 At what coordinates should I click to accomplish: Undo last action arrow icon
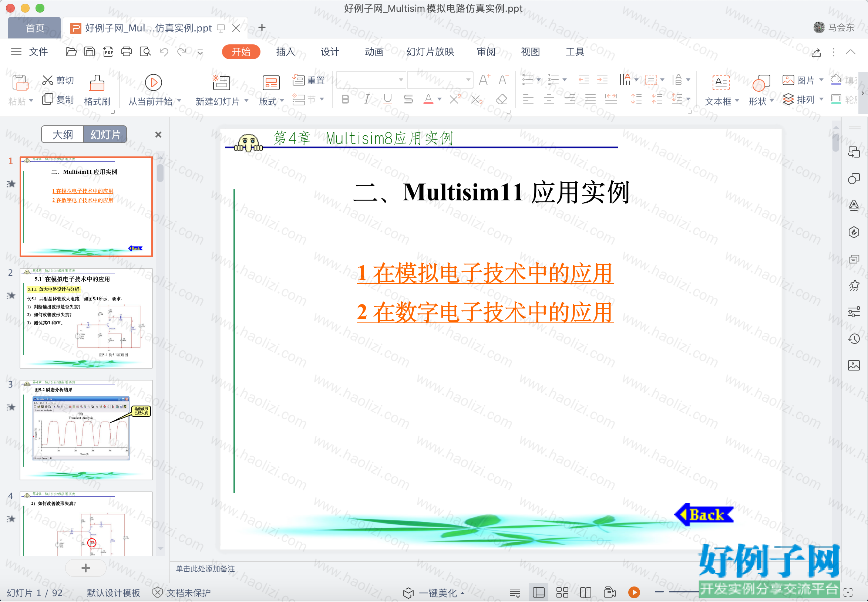(164, 52)
